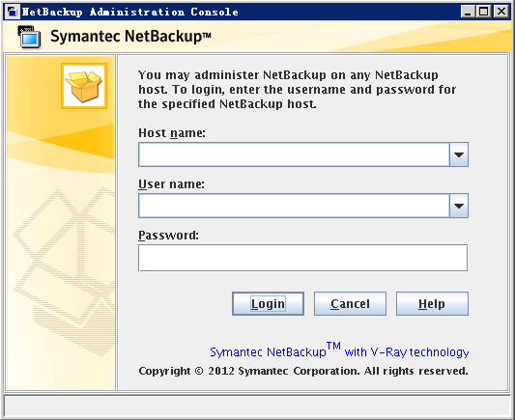Click into the Password field

[302, 258]
